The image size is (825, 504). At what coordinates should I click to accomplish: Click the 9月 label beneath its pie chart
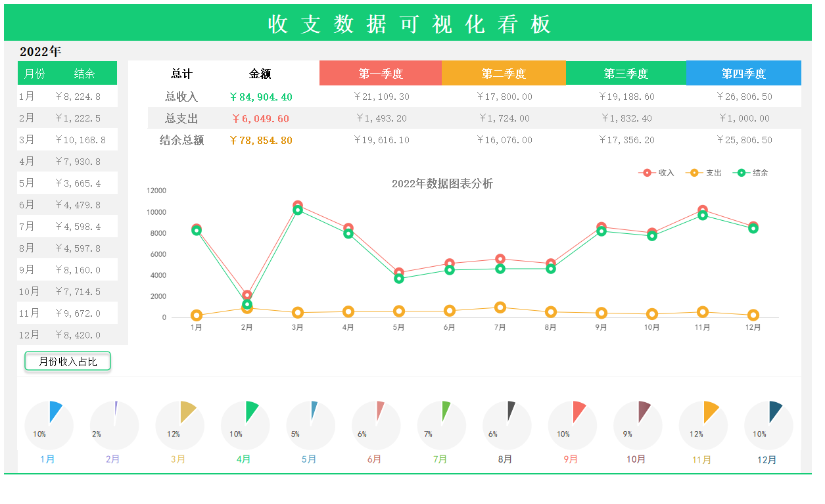[571, 460]
